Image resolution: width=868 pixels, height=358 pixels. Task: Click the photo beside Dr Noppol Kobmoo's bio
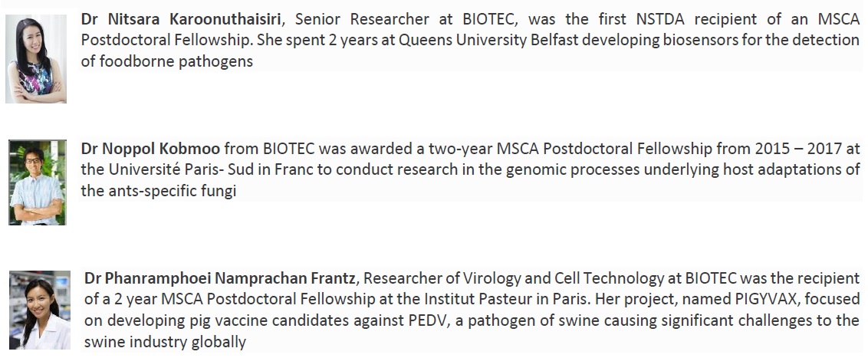(38, 182)
